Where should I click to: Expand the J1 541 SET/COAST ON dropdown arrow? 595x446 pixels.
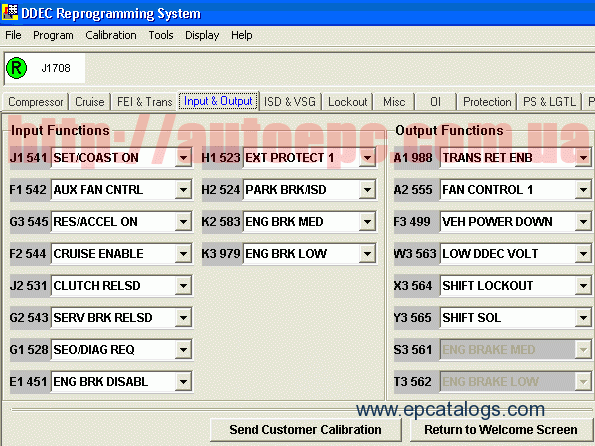183,158
